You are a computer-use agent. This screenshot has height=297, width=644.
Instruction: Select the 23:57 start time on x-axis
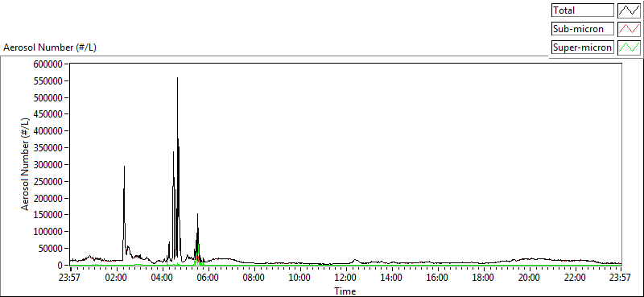[x=70, y=278]
